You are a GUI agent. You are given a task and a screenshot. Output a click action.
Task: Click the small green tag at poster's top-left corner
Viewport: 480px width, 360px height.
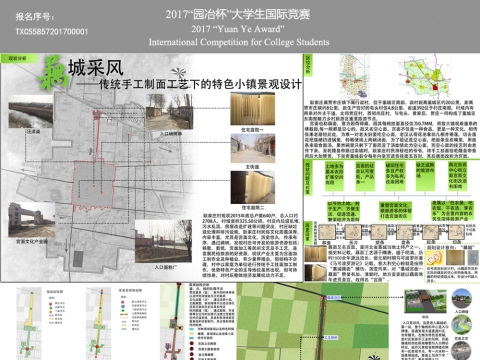tap(19, 59)
